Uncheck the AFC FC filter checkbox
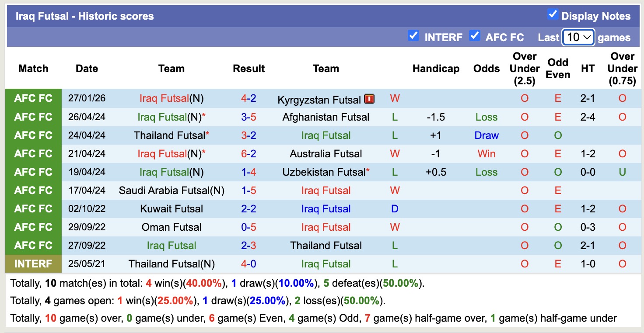The width and height of the screenshot is (644, 333). click(474, 36)
